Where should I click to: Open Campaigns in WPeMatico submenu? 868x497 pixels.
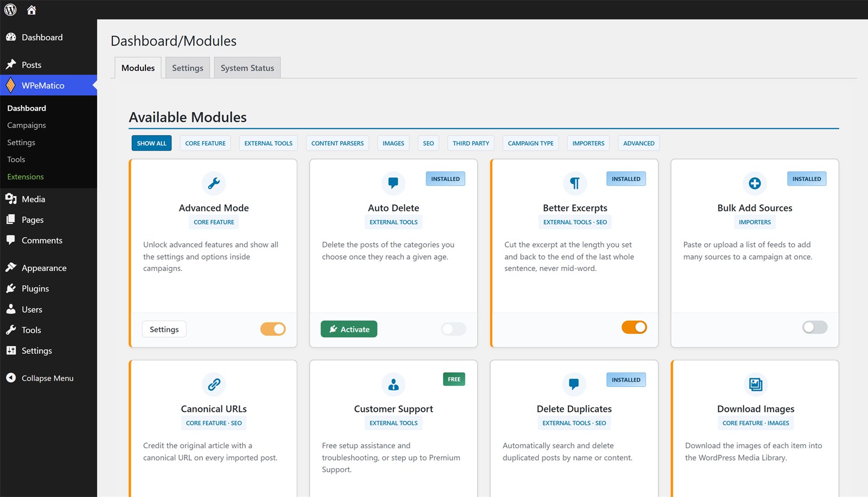click(27, 125)
